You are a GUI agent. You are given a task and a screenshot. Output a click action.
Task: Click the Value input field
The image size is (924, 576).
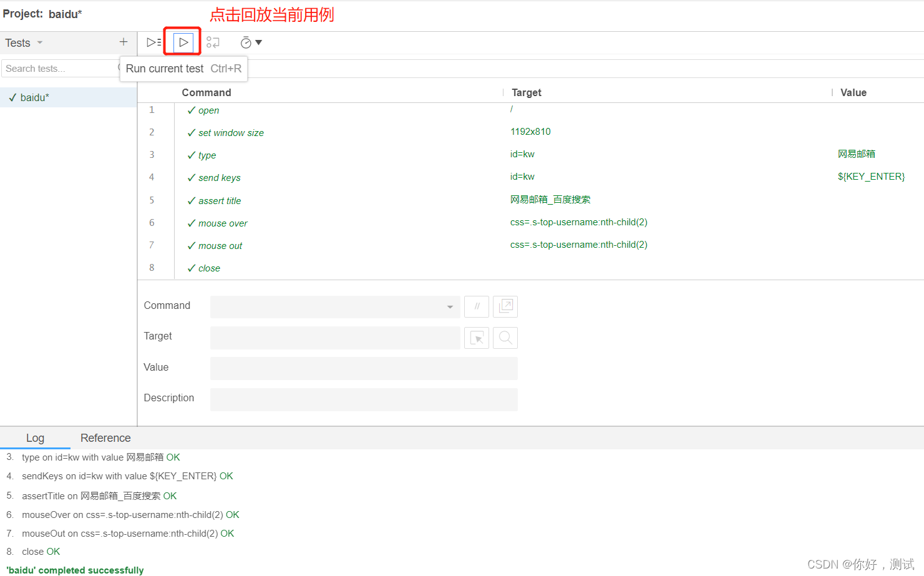363,368
